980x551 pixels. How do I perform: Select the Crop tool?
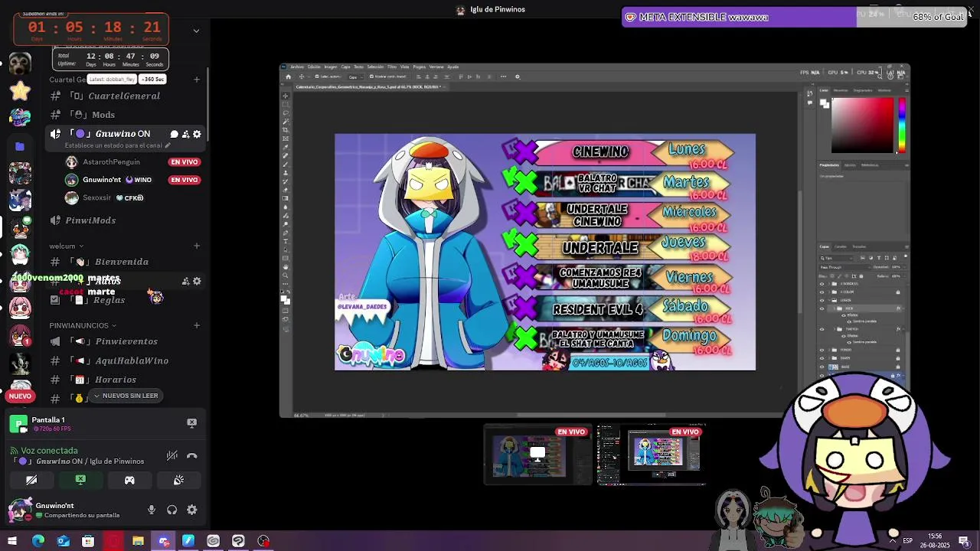286,130
